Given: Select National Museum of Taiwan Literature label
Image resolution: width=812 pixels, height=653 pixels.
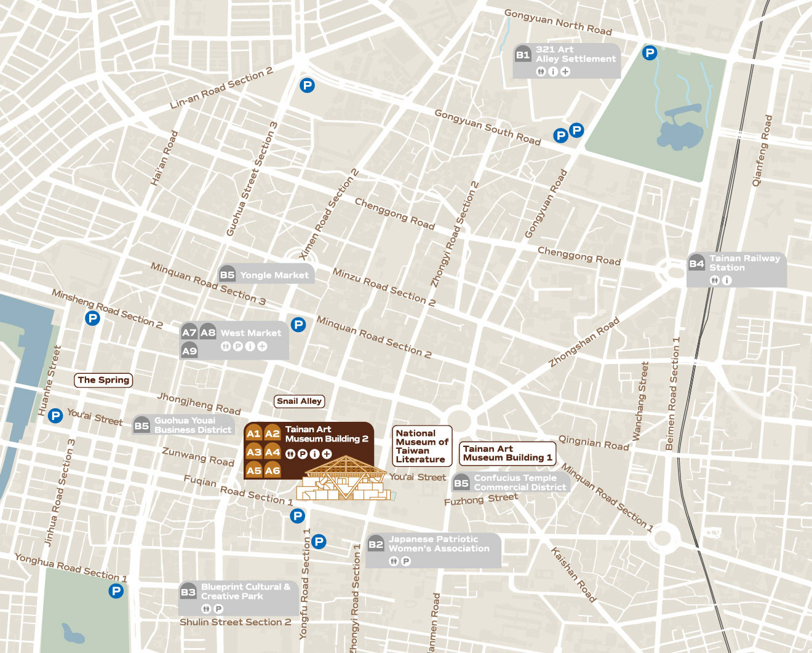Looking at the screenshot, I should pyautogui.click(x=422, y=446).
